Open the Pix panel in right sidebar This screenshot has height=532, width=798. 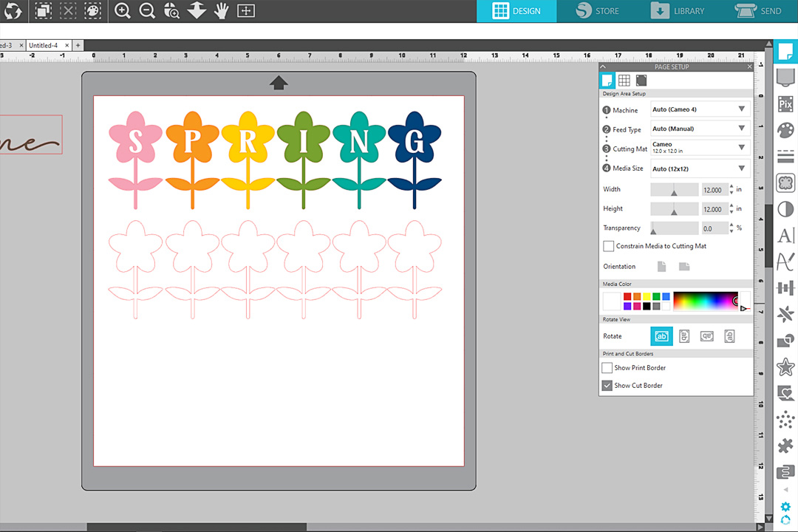[x=785, y=104]
